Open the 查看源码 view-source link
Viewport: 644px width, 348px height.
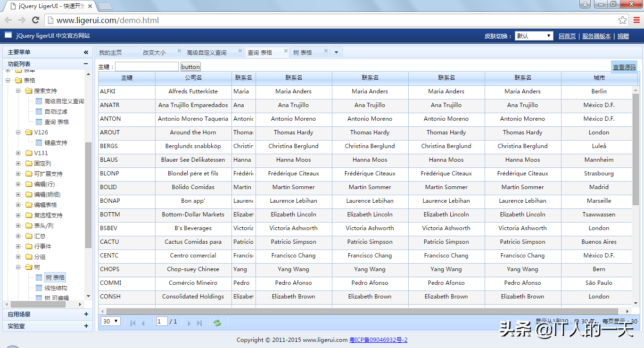click(624, 67)
